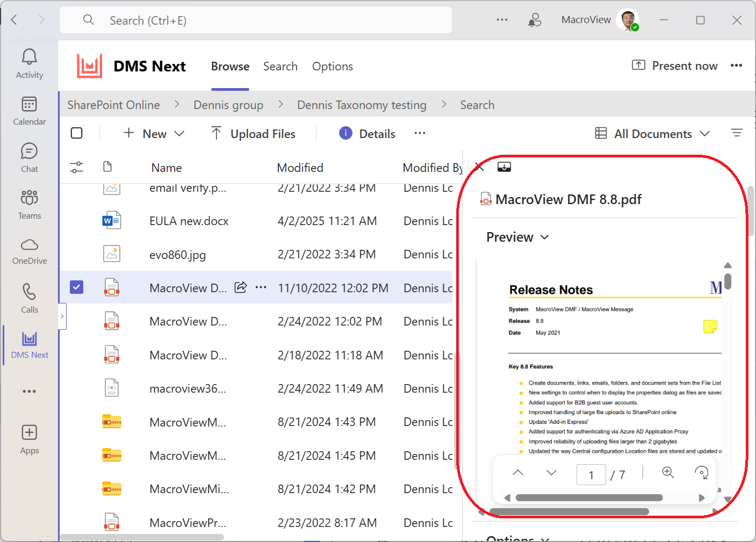Open the filter lines icon beside All Documents
The height and width of the screenshot is (542, 756).
(x=737, y=133)
